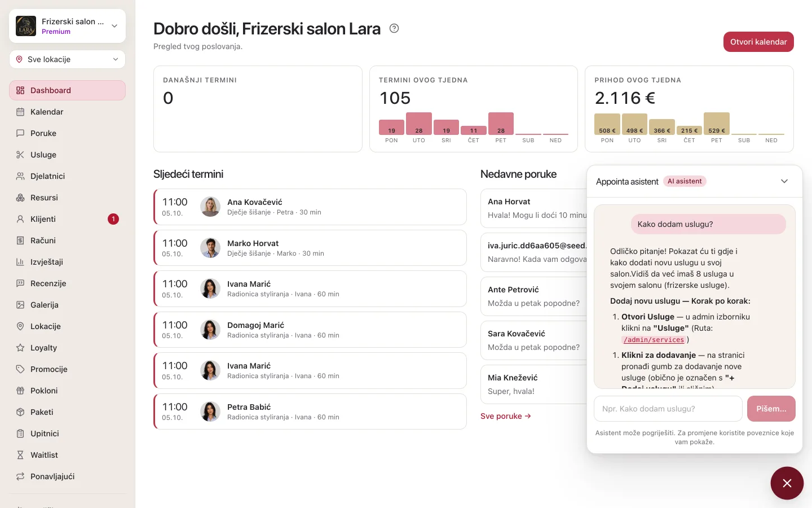This screenshot has height=508, width=812.
Task: Open the Frizerski salon account switcher
Action: [67, 26]
